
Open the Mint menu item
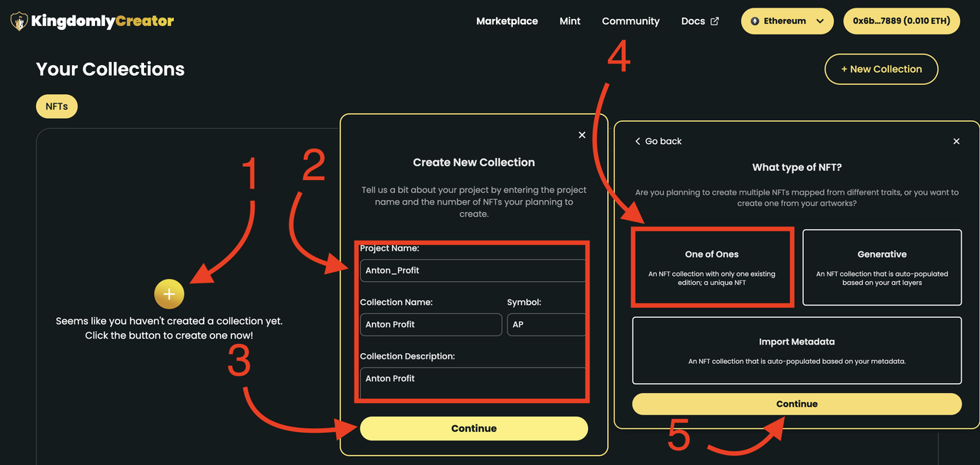click(570, 21)
